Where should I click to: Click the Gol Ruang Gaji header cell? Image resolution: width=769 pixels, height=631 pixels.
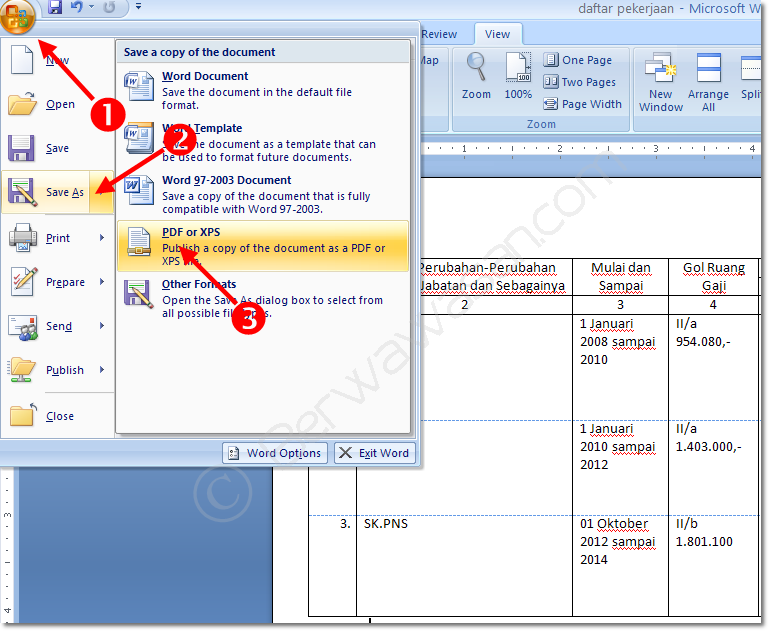point(714,277)
